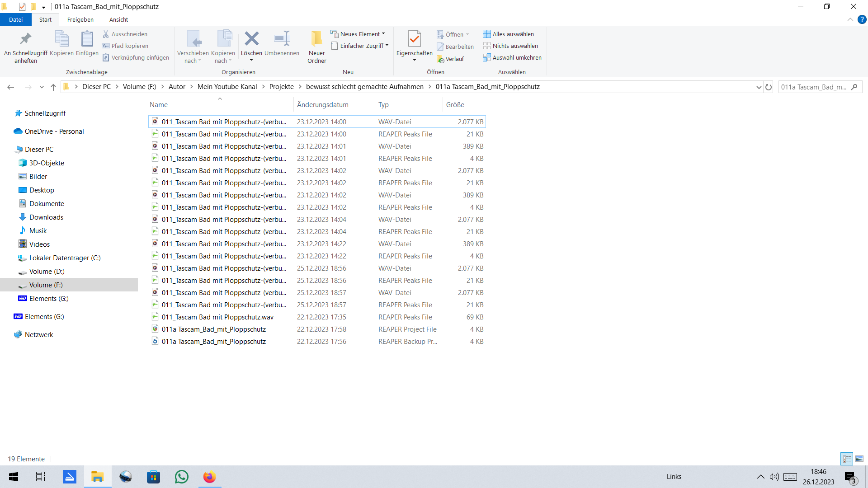Viewport: 868px width, 488px height.
Task: Click the Löschen delete icon
Action: (x=251, y=39)
